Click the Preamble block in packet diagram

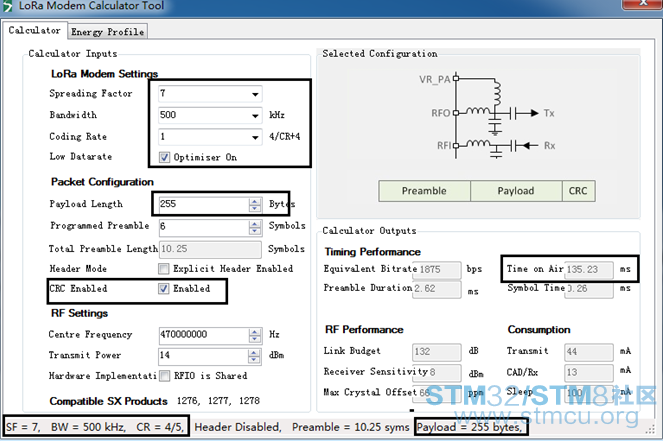[x=424, y=191]
